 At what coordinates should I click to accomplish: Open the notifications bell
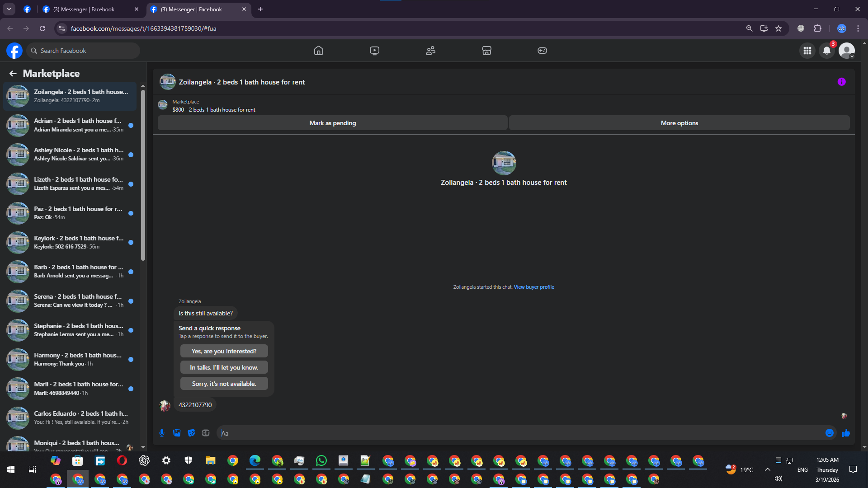point(827,51)
